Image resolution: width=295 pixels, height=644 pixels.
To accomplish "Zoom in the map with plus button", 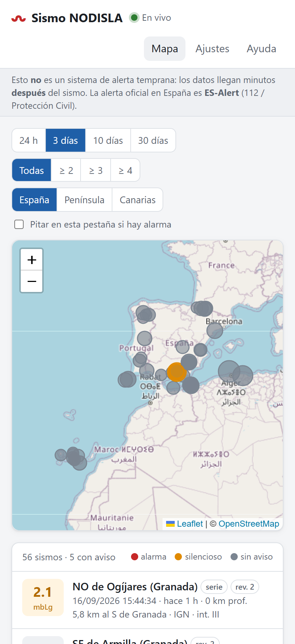I will (32, 259).
